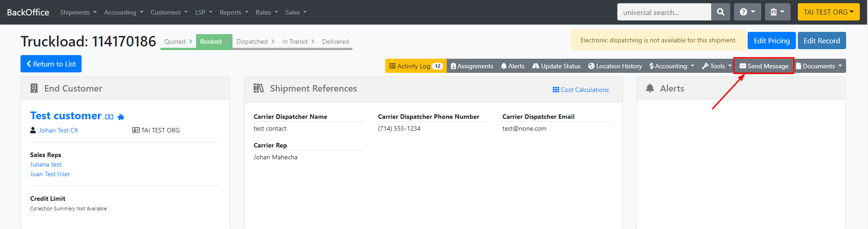Click the piggy bank icon beside Test customer
The image size is (868, 229).
coord(120,117)
